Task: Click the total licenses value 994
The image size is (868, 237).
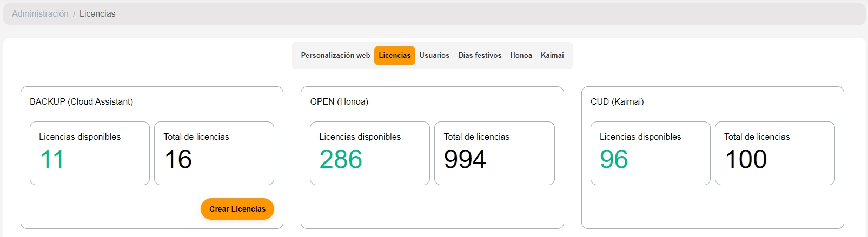Action: 465,160
